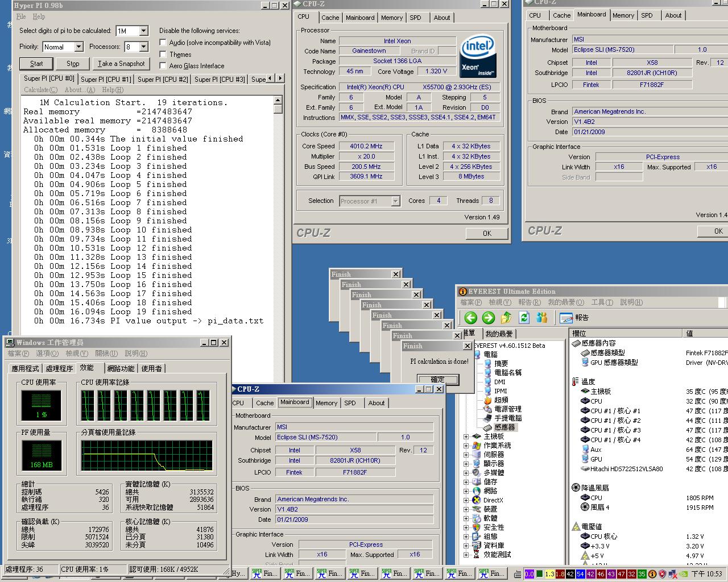Expand 作業系統 node in EVEREST tree
The height and width of the screenshot is (582, 728).
point(466,446)
